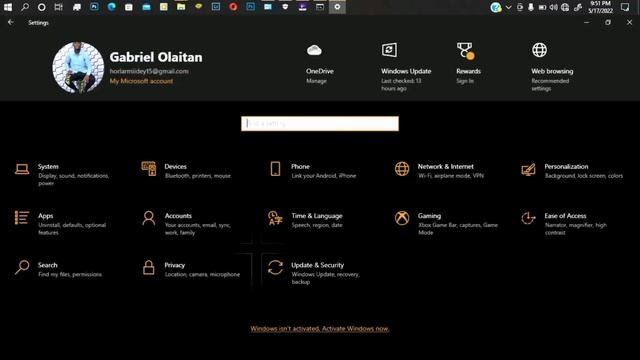Screen dimensions: 640x360
Task: Click the Find a setting search box
Action: coord(320,123)
